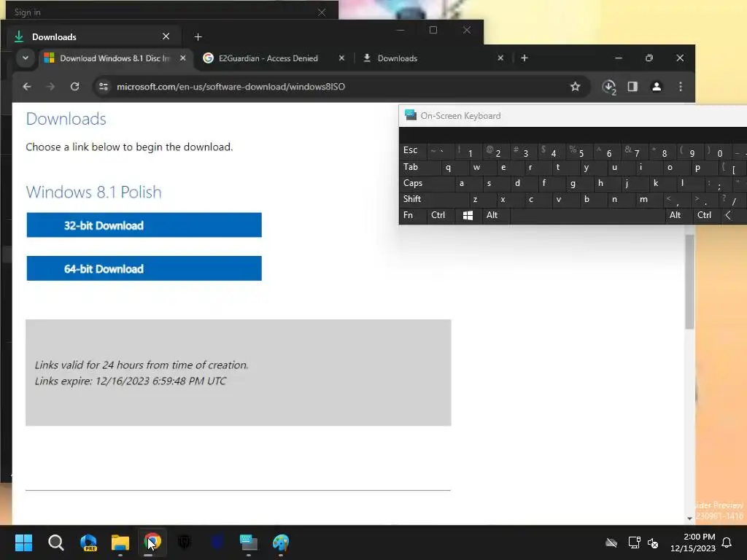Open a new tab in front Chrome window
This screenshot has width=747, height=560.
(x=525, y=58)
